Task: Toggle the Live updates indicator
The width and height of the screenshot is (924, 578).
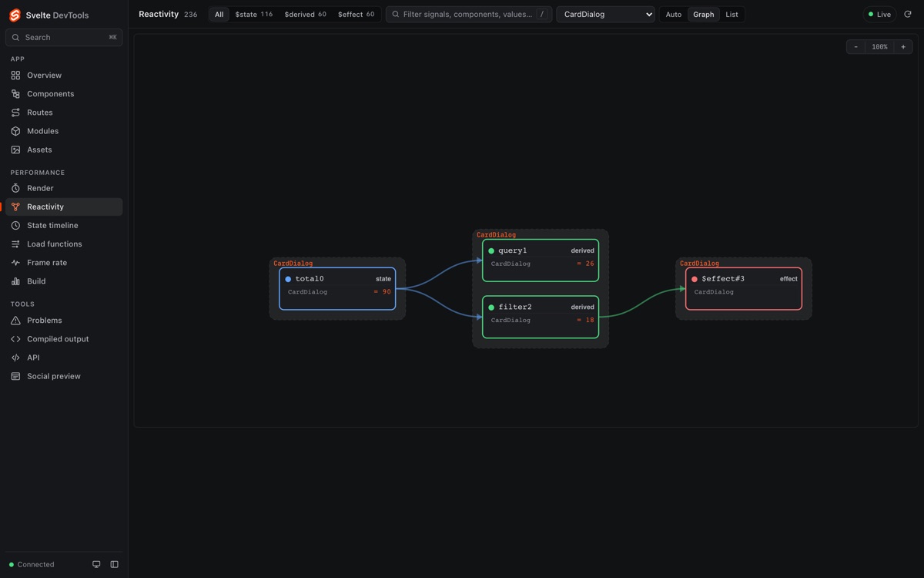Action: [x=879, y=14]
